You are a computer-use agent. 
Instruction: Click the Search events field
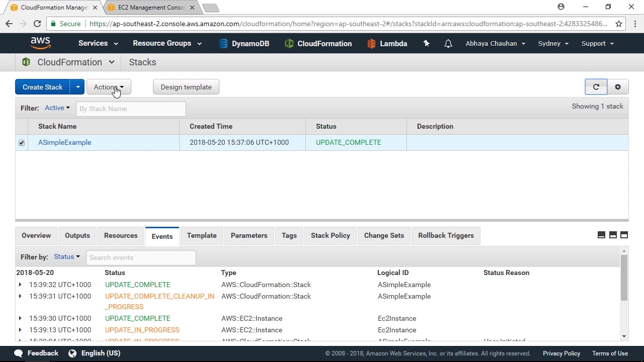pos(141,257)
